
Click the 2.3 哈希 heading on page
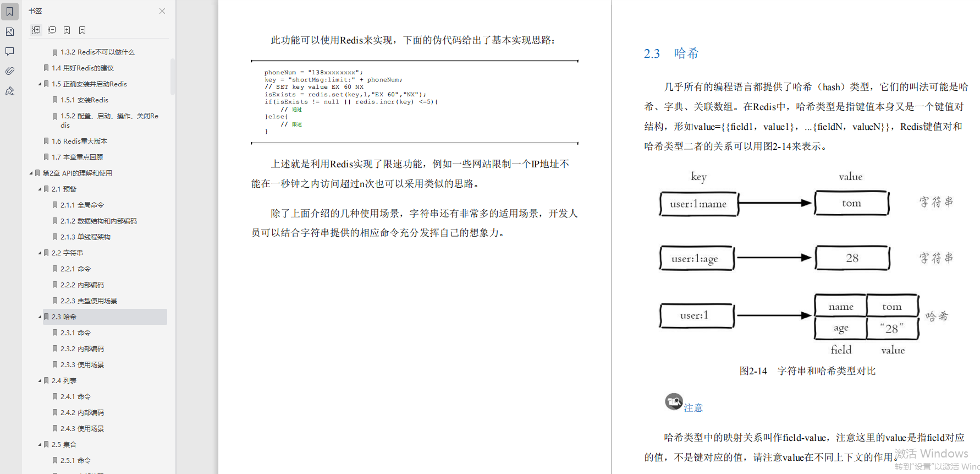671,53
